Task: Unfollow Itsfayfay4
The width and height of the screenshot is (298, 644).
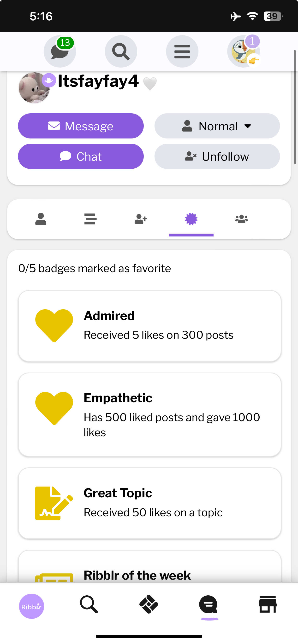Action: coord(217,156)
